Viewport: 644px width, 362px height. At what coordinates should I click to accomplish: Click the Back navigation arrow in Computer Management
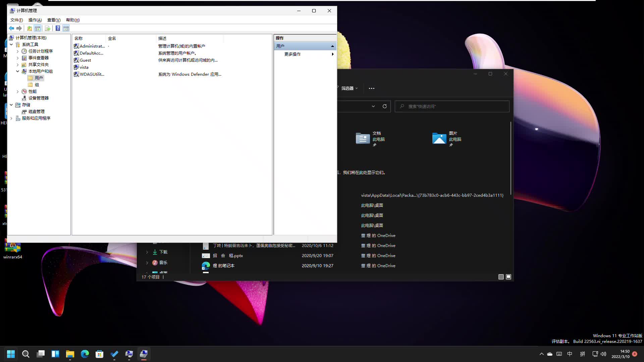[11, 28]
